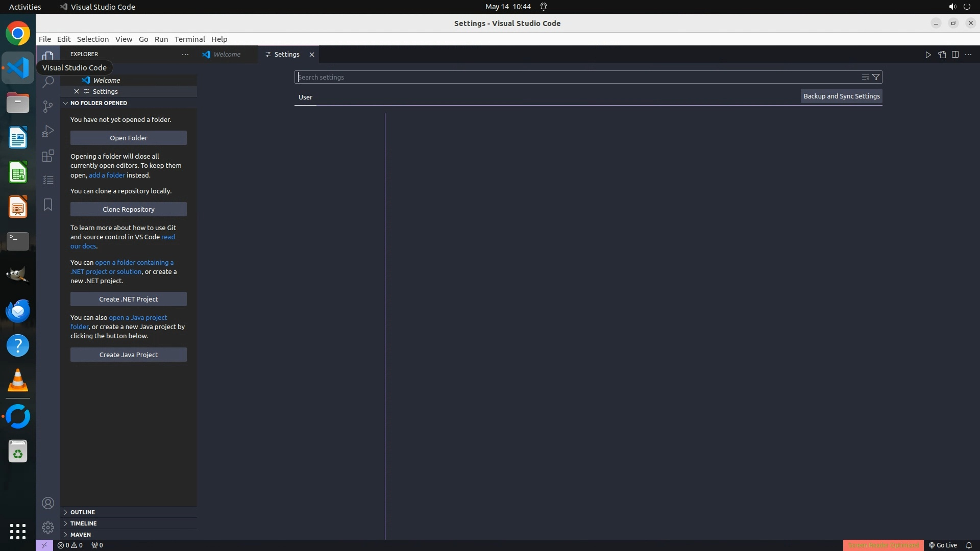980x551 pixels.
Task: Expand the Timeline section
Action: point(83,523)
